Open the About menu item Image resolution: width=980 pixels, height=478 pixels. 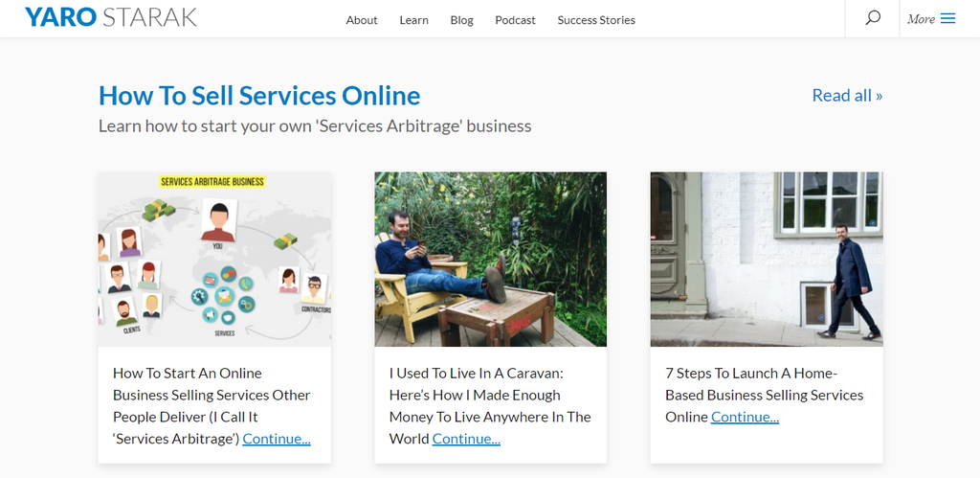pyautogui.click(x=362, y=20)
